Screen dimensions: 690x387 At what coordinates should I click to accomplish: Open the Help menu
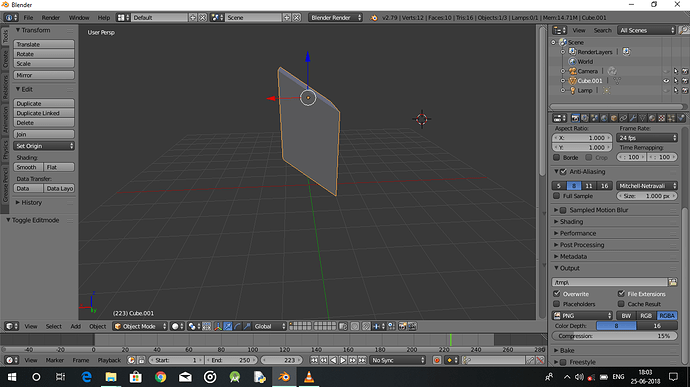[104, 18]
